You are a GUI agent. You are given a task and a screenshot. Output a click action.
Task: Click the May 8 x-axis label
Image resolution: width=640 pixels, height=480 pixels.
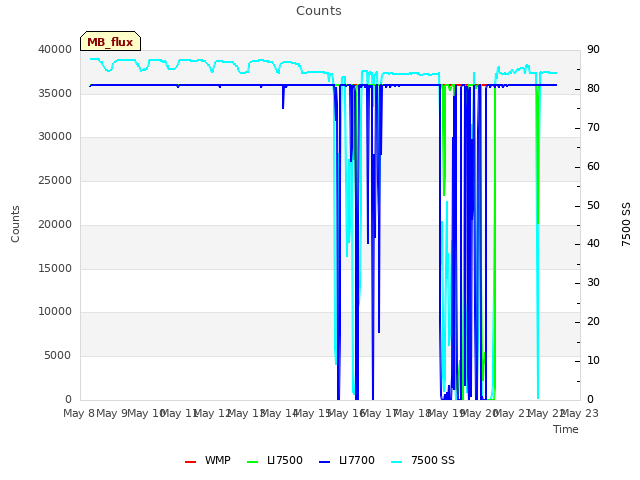point(79,413)
